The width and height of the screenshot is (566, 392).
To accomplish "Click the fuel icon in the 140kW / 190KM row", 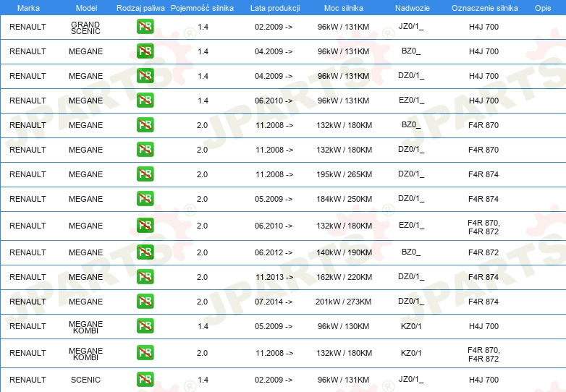I will (145, 252).
